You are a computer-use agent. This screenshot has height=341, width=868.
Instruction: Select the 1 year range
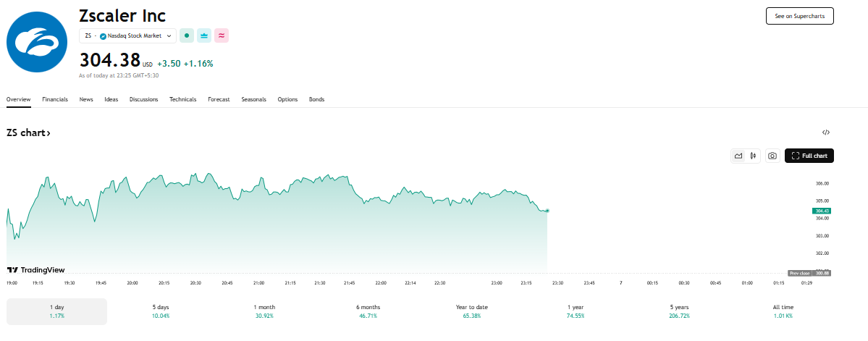tap(575, 311)
